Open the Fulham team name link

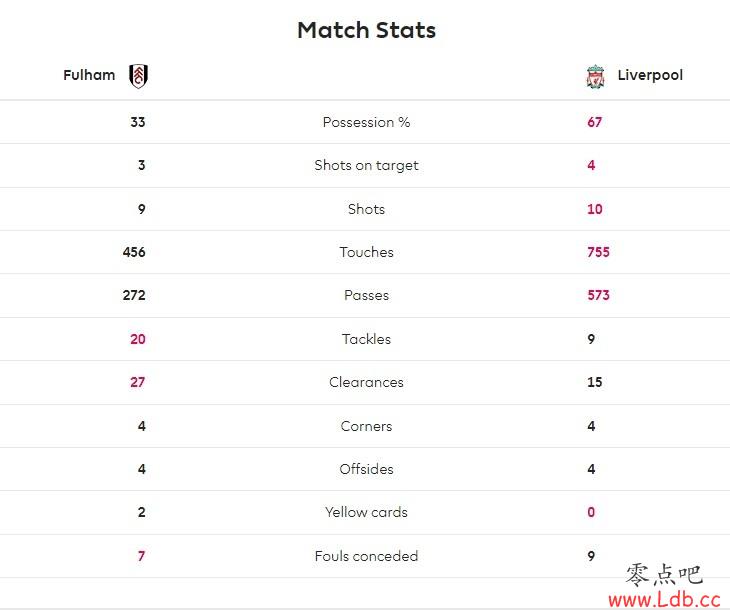pos(89,75)
